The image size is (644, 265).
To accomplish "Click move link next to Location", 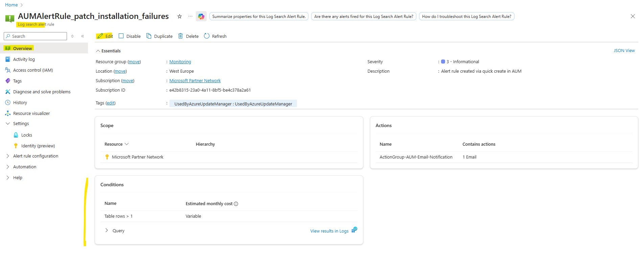I will point(120,71).
